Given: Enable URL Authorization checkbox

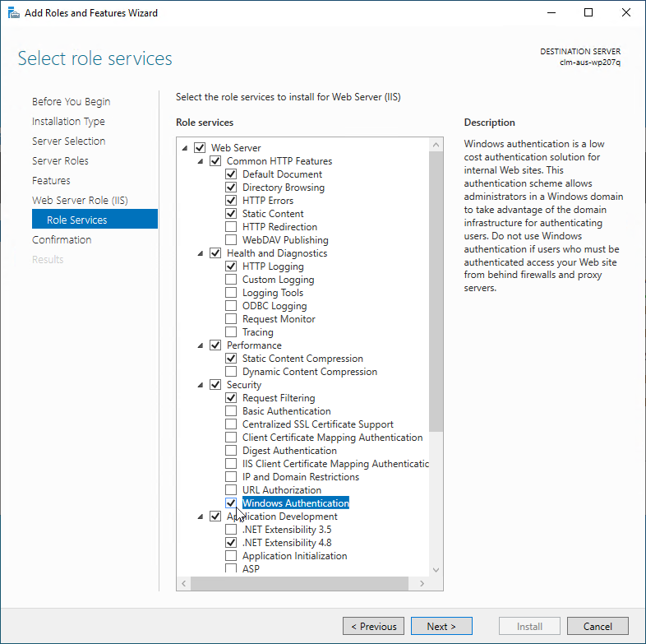Looking at the screenshot, I should [x=231, y=490].
